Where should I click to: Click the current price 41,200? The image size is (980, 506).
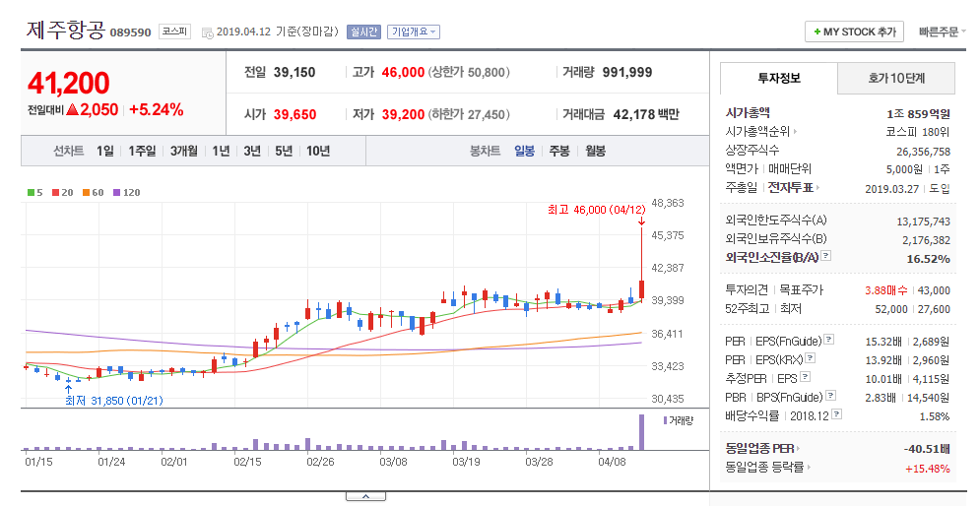click(69, 83)
